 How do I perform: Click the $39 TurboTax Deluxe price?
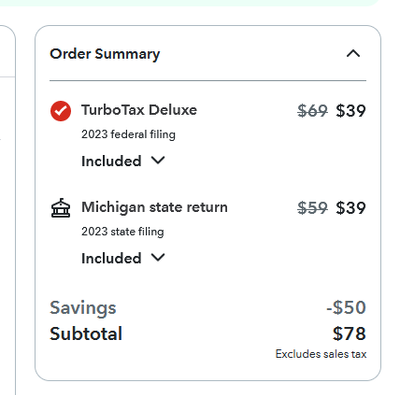coord(351,111)
